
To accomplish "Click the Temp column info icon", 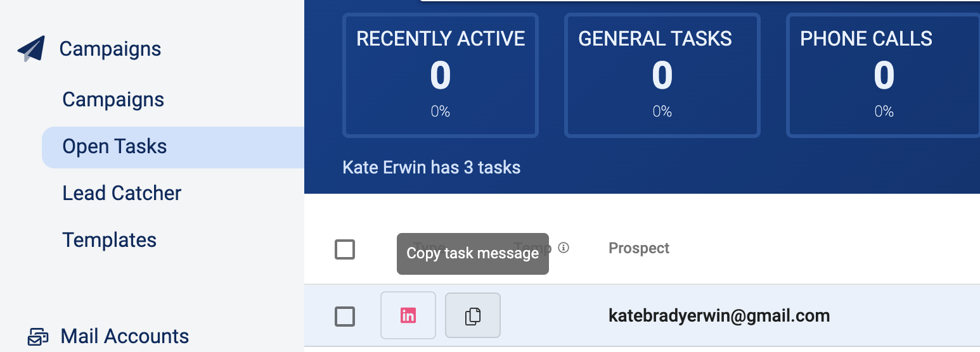I will tap(563, 248).
